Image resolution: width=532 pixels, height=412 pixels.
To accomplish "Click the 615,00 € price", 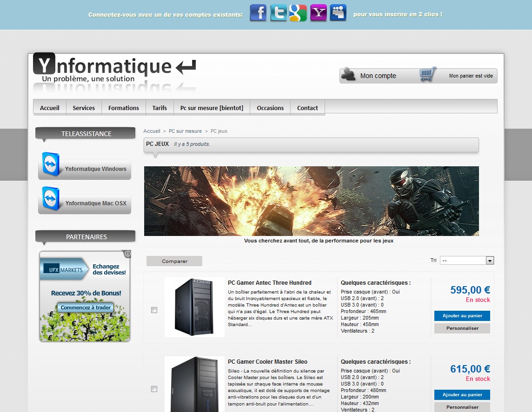I will pos(470,369).
